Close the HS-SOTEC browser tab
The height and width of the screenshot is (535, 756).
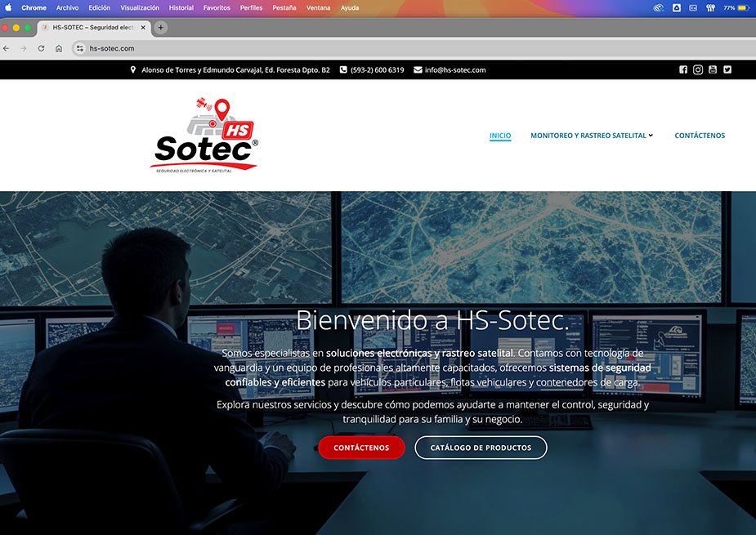point(144,27)
